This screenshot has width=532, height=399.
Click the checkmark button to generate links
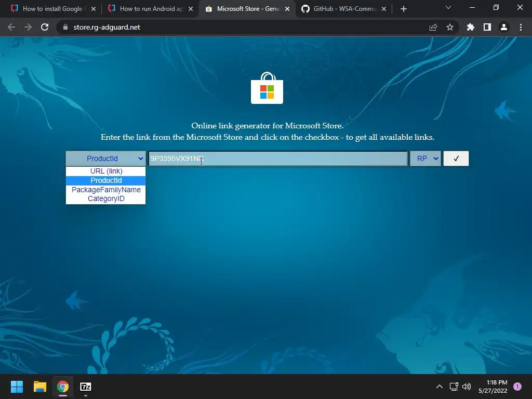pos(456,158)
